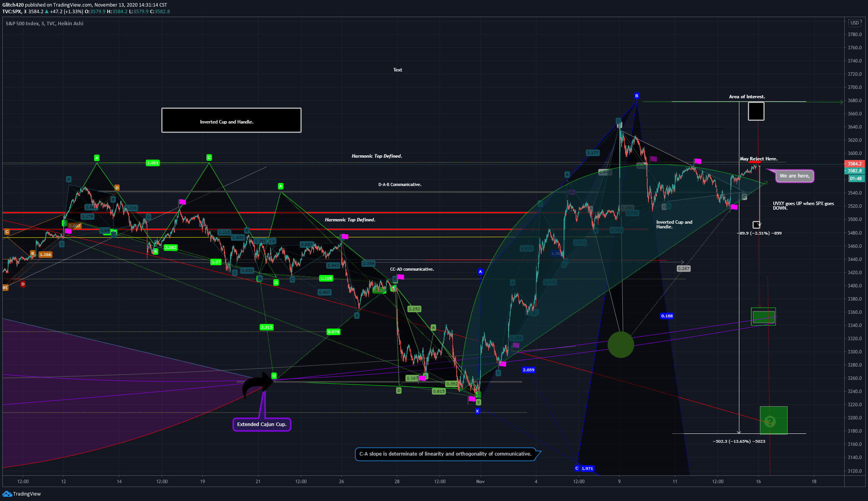Viewport: 868px width, 501px height.
Task: Click the blue C 1.971 label
Action: (x=584, y=468)
